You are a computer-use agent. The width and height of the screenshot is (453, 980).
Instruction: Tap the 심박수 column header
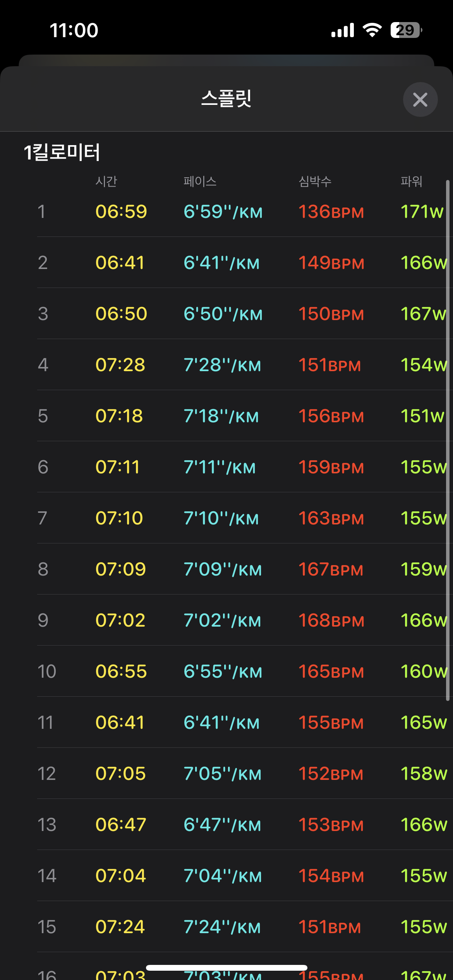tap(315, 181)
